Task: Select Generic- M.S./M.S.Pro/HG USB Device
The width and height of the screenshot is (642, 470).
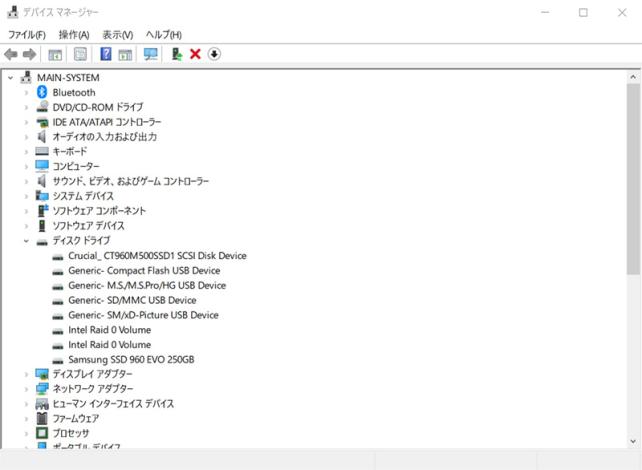Action: pyautogui.click(x=147, y=285)
